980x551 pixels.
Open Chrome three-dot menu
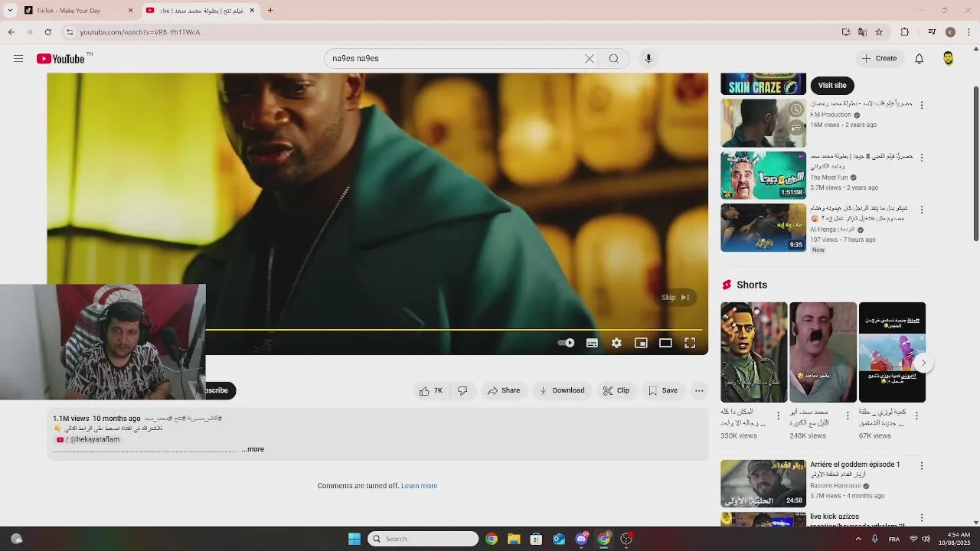click(969, 32)
